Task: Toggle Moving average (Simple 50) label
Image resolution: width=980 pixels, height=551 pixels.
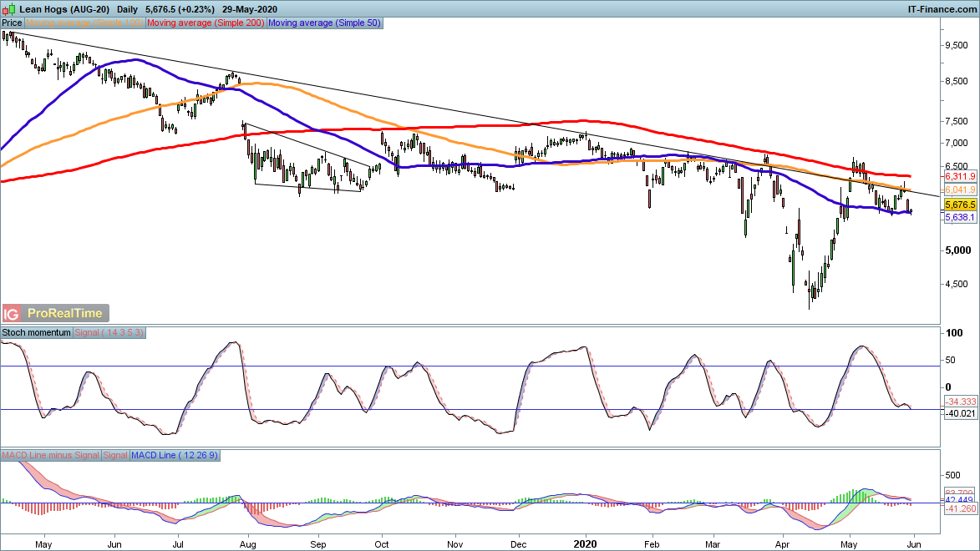Action: (324, 23)
